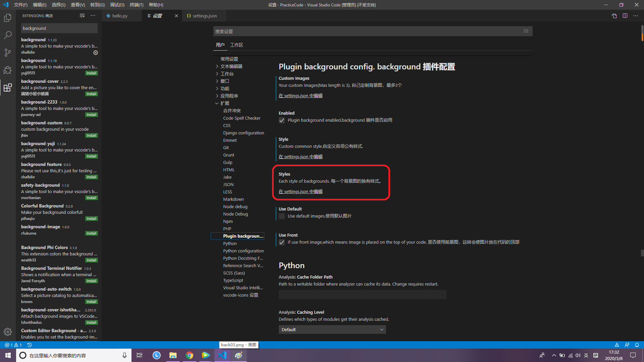Open Task View on taskbar

pyautogui.click(x=140, y=355)
